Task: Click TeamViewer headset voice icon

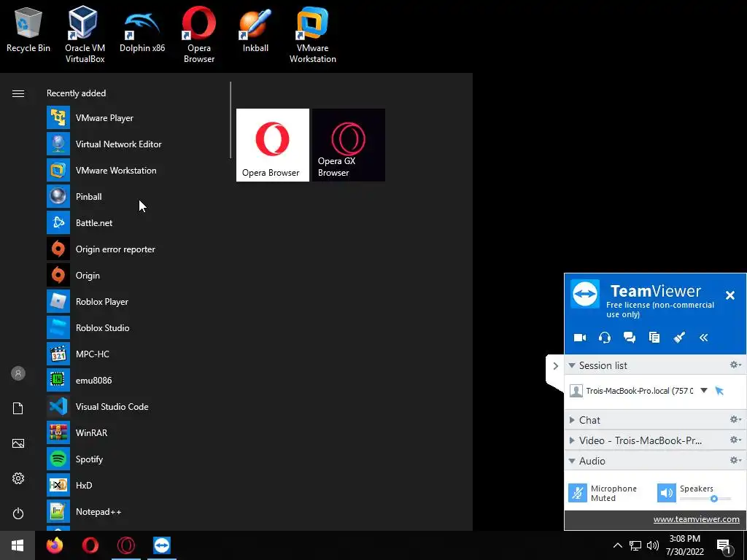Action: [605, 338]
